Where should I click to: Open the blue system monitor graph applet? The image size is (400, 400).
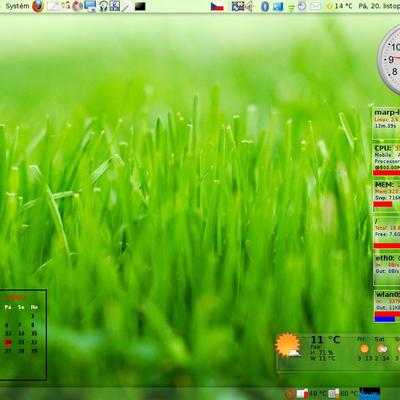coord(370,394)
